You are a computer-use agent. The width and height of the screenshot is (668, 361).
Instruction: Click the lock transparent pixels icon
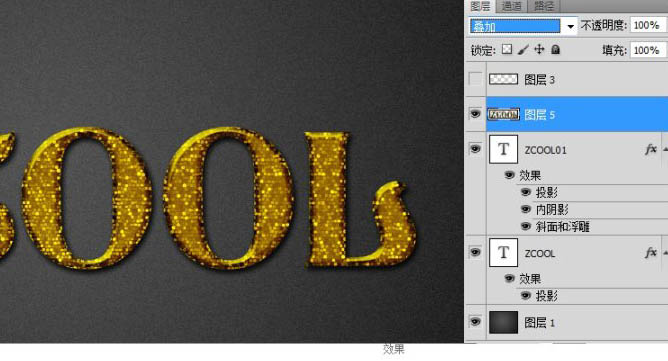coord(507,49)
